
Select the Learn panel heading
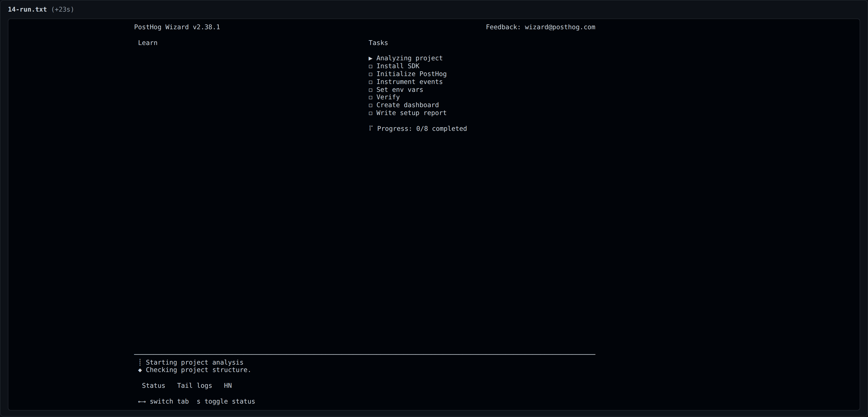click(x=148, y=43)
